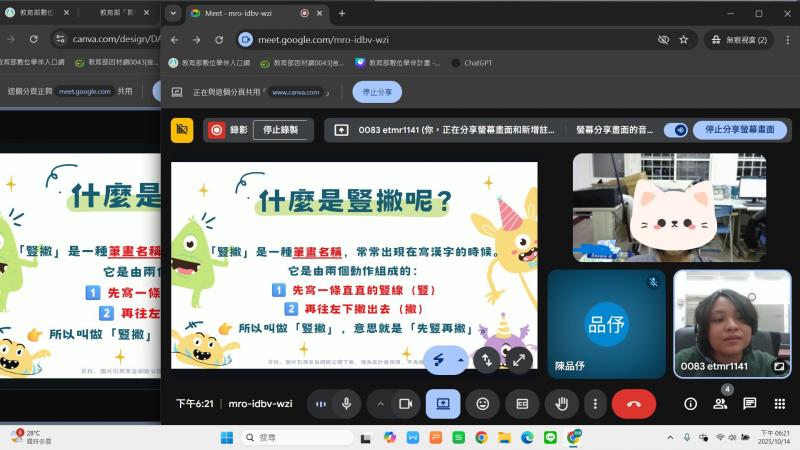This screenshot has width=800, height=450.
Task: Click red recording indicator icon
Action: 216,130
